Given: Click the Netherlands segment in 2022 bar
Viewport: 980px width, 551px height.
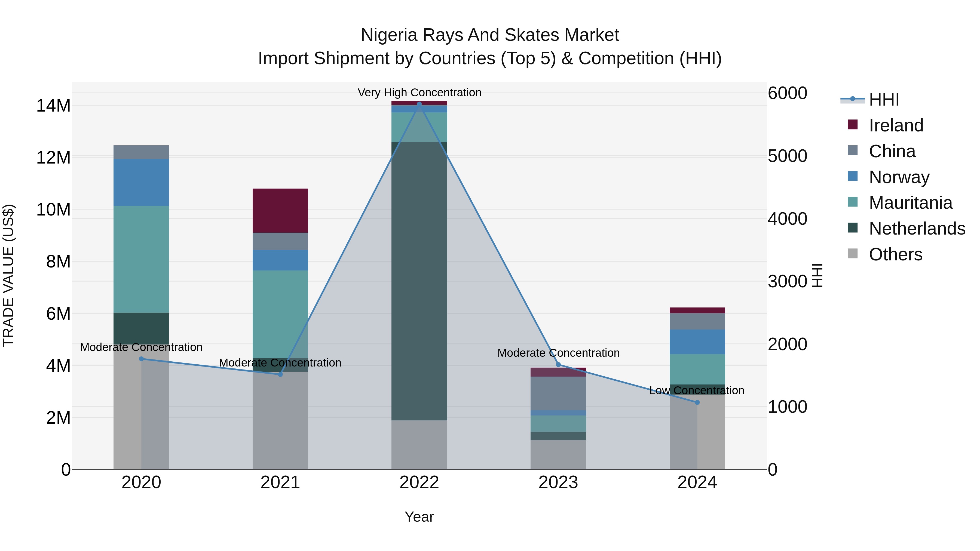Looking at the screenshot, I should [x=419, y=281].
